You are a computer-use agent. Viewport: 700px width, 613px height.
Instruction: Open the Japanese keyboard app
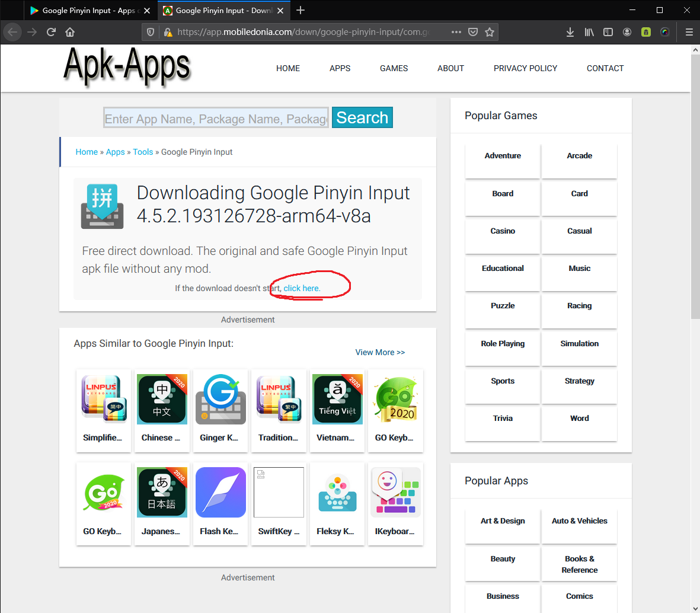tap(162, 503)
